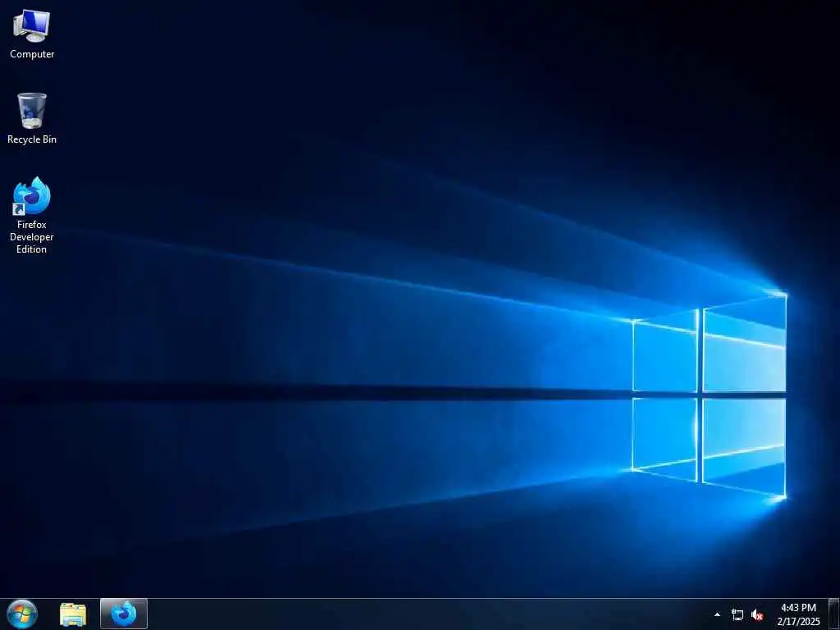Open the Windows Start menu orb
Viewport: 840px width, 630px height.
(x=22, y=614)
